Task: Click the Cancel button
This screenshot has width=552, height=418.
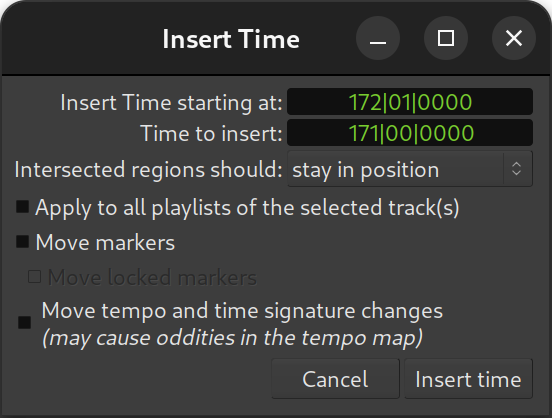Action: coord(335,379)
